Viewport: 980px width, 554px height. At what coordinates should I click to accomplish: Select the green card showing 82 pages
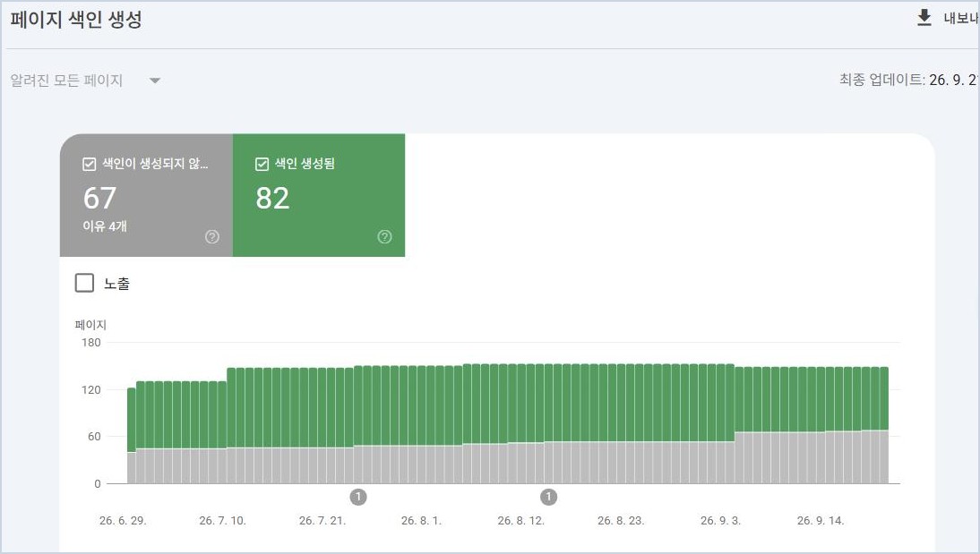[x=319, y=195]
